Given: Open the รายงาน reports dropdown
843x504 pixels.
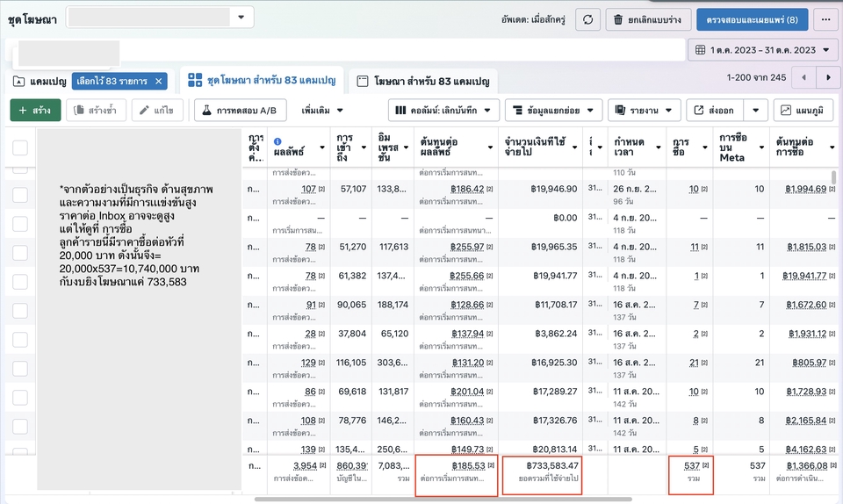Looking at the screenshot, I should [x=644, y=110].
